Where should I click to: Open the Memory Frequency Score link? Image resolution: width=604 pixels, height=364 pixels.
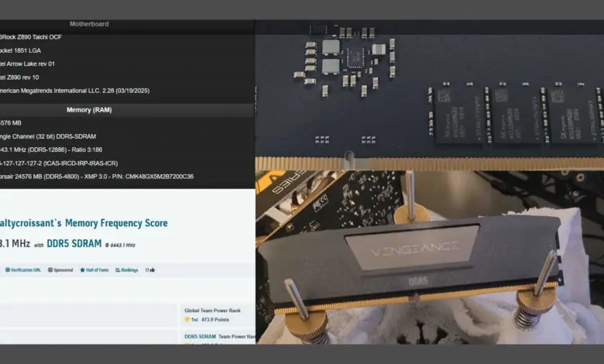tap(116, 223)
